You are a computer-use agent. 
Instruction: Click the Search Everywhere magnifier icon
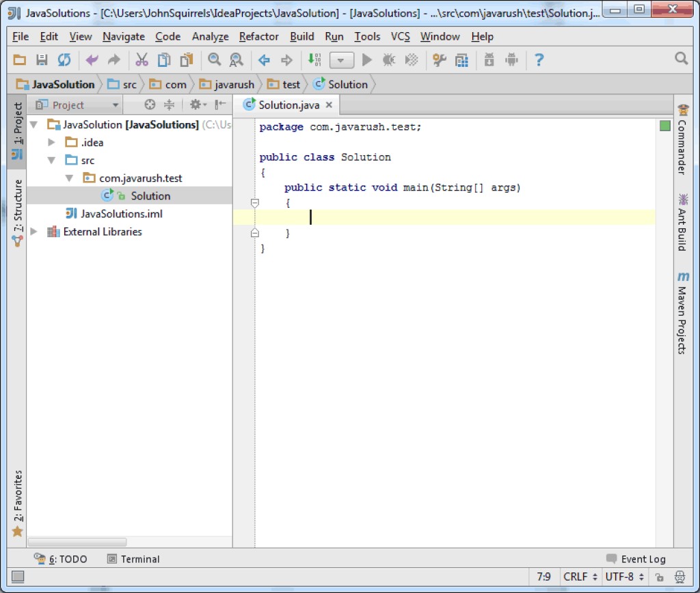[x=681, y=59]
